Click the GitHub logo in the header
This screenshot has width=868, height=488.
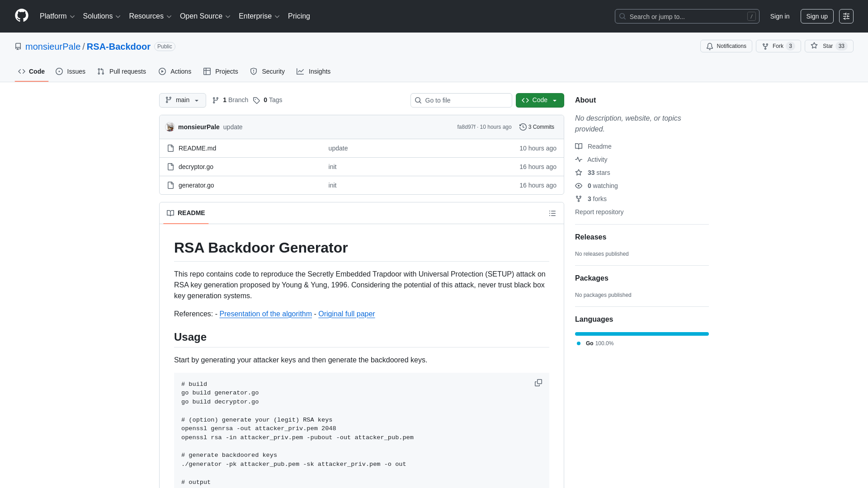point(21,16)
